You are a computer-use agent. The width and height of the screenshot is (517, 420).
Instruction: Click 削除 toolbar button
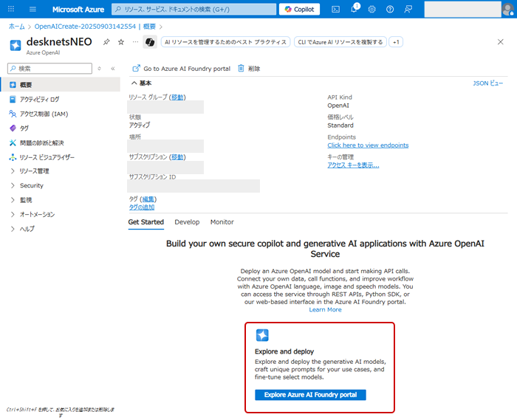point(250,69)
